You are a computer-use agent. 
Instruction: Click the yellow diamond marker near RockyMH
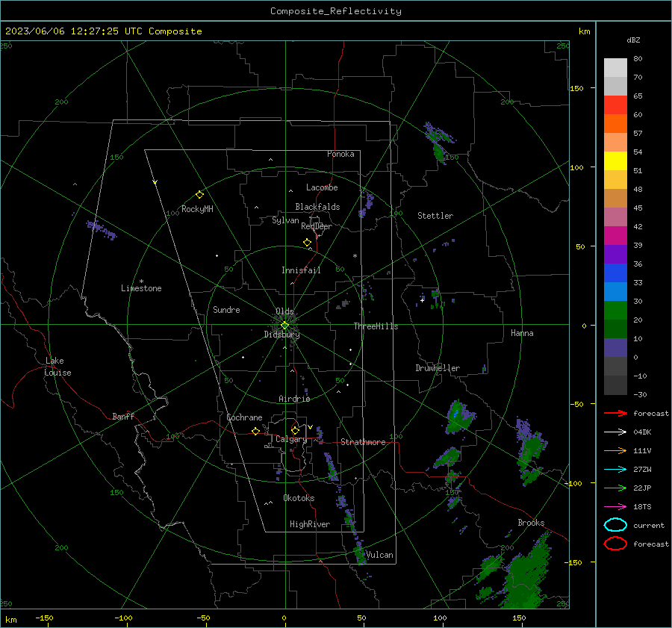199,195
